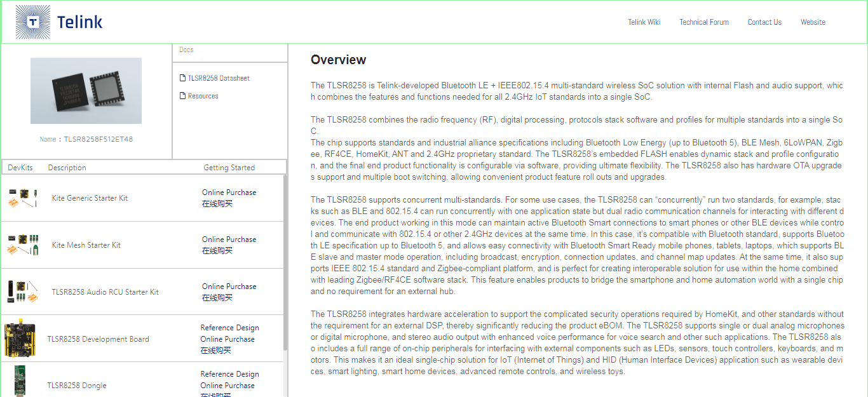Viewport: 868px width, 397px height.
Task: Click the TLSR8258 Development Board image
Action: [x=20, y=339]
